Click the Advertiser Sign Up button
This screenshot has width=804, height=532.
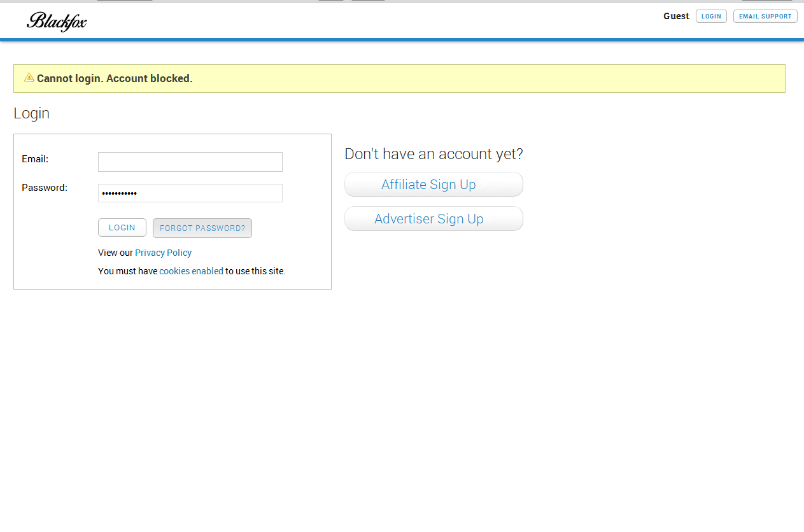[x=434, y=219]
